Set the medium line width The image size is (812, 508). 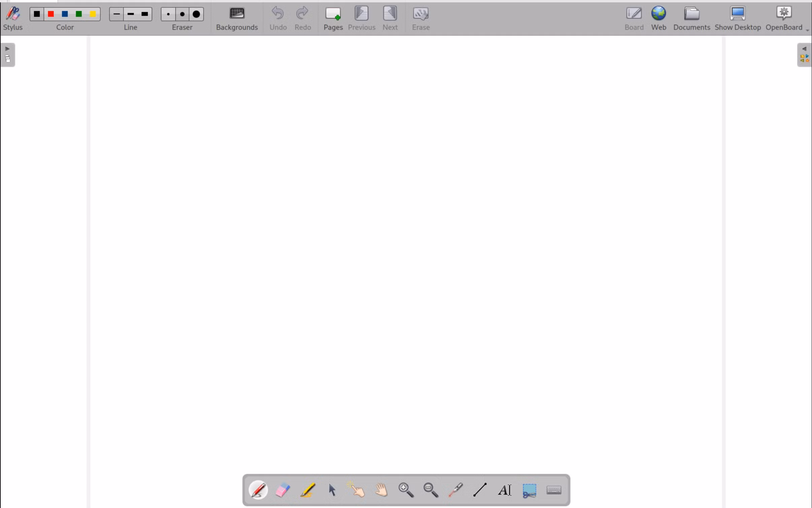click(x=131, y=14)
